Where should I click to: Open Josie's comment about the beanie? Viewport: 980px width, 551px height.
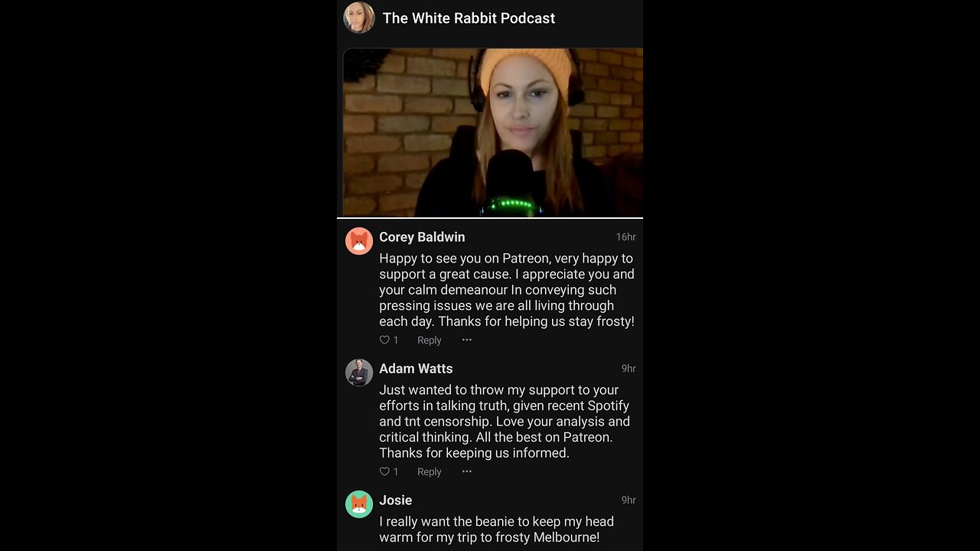[496, 530]
